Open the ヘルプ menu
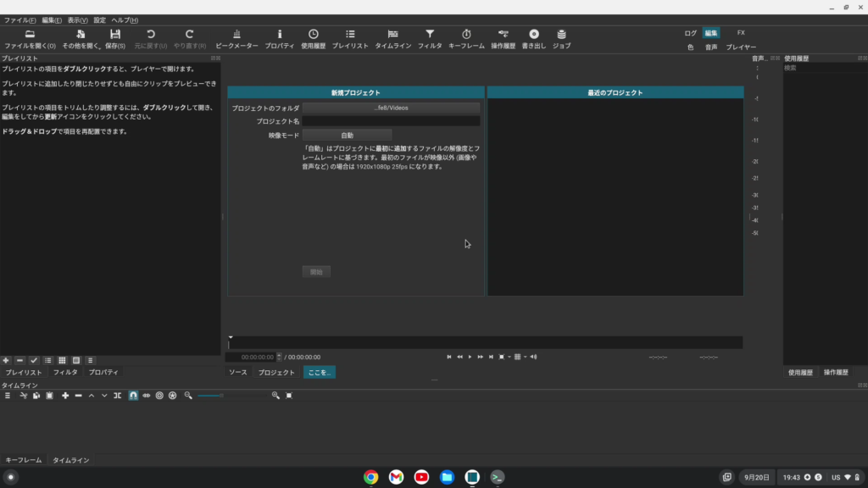868x488 pixels. coord(125,20)
